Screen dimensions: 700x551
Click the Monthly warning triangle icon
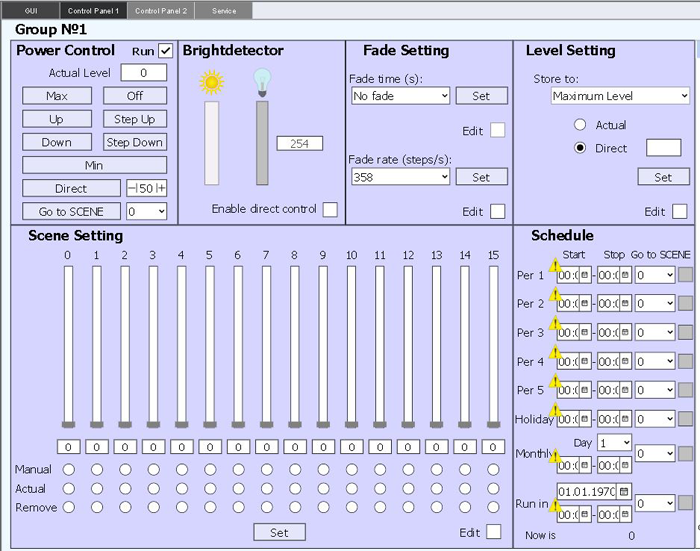tap(555, 457)
